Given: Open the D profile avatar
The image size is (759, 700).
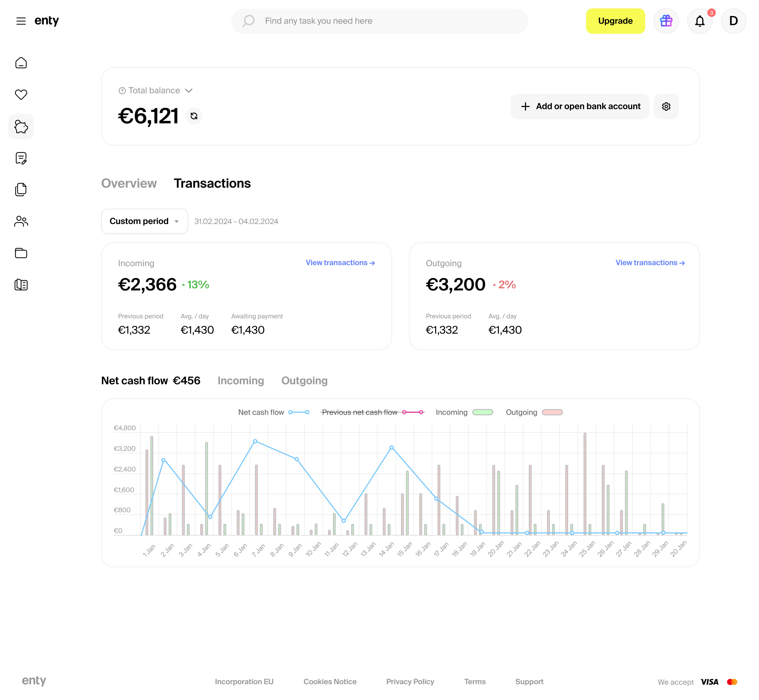Looking at the screenshot, I should pyautogui.click(x=733, y=21).
